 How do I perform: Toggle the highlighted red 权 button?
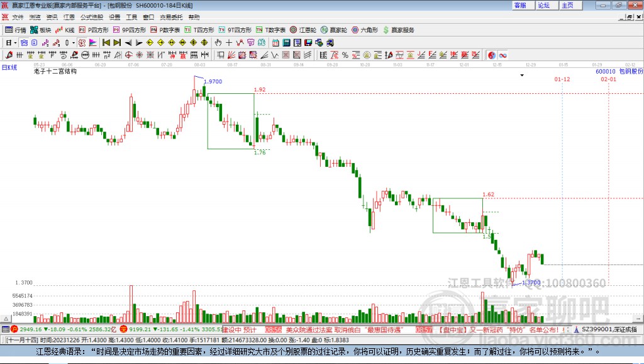82,43
